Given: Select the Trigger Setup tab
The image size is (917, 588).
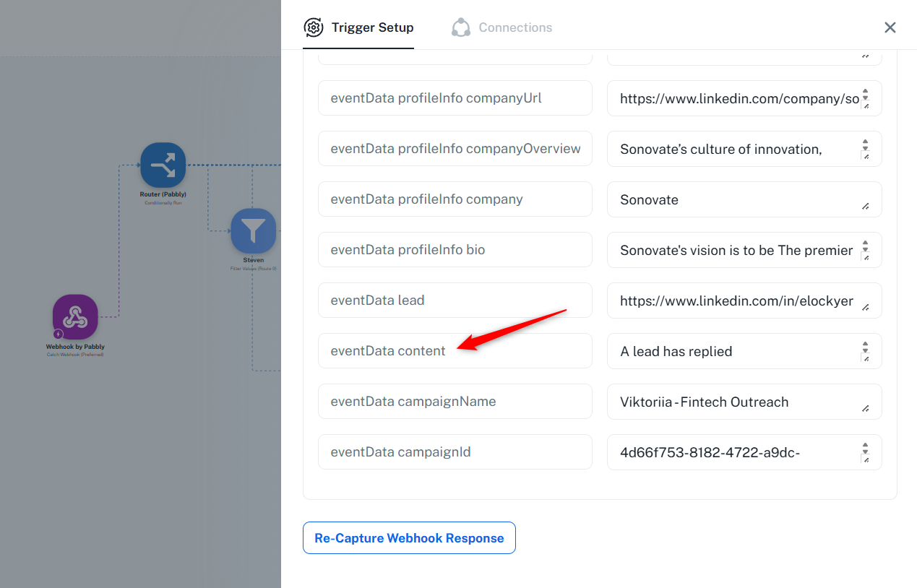Looking at the screenshot, I should (x=372, y=27).
